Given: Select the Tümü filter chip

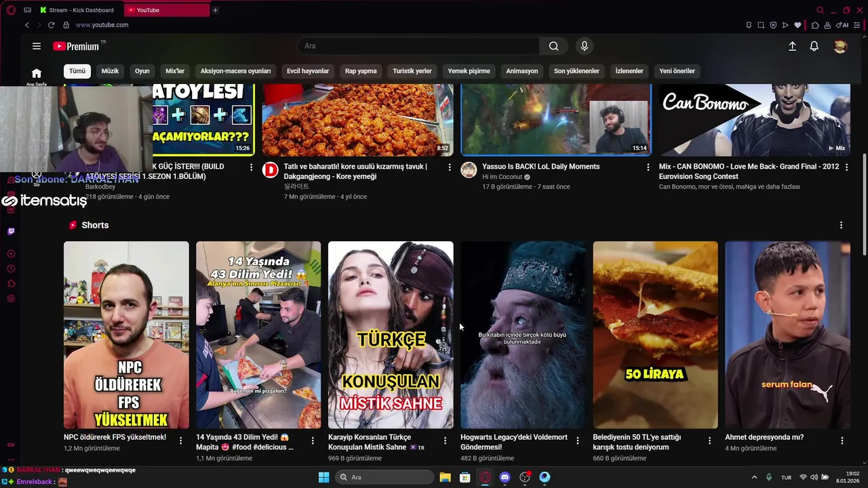Looking at the screenshot, I should pyautogui.click(x=77, y=71).
